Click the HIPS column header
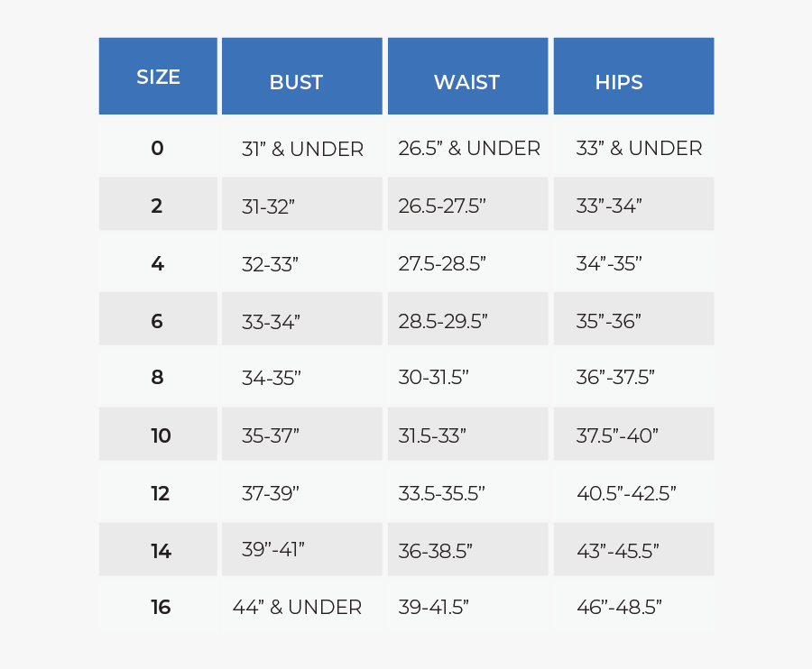Image resolution: width=812 pixels, height=669 pixels. 619,82
